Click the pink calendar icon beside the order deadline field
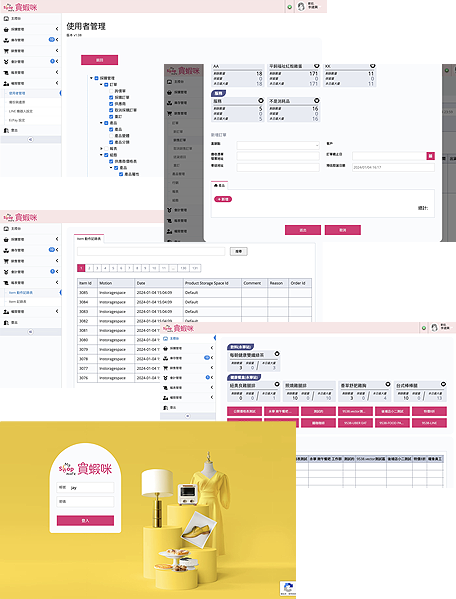This screenshot has width=456, height=599. 430,155
